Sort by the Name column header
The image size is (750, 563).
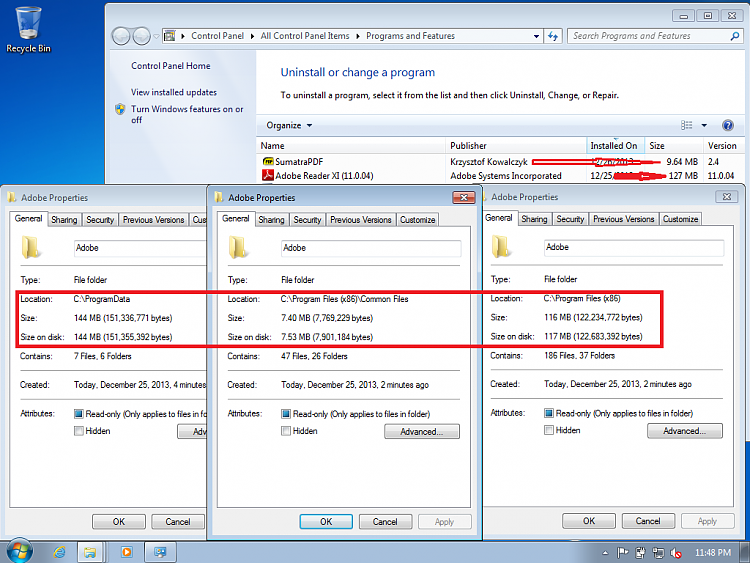[x=352, y=145]
